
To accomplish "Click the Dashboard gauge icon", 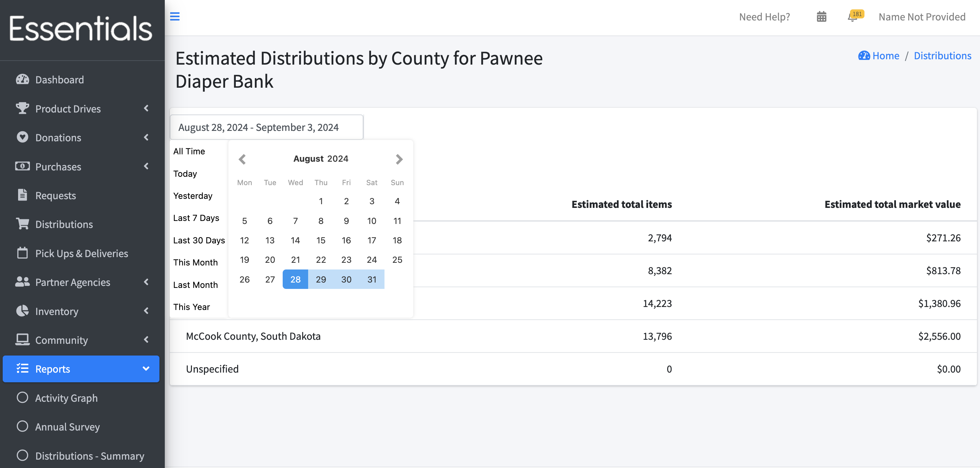I will click(22, 79).
